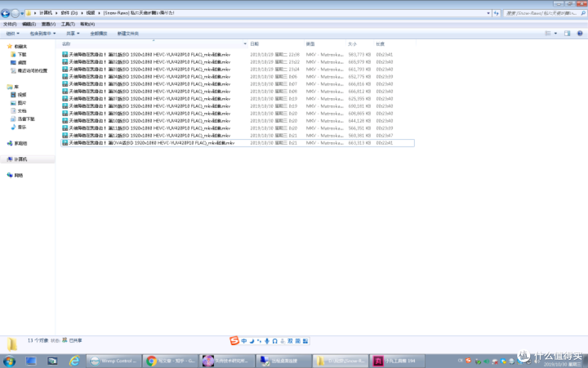Click the microphone voice input icon on Sogou bar
The width and height of the screenshot is (588, 368).
point(267,341)
